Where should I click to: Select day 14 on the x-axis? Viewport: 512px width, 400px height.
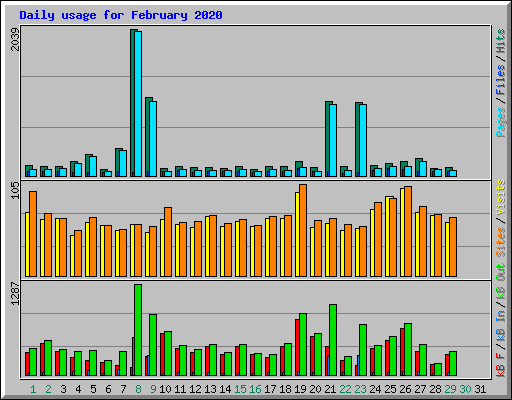point(225,389)
